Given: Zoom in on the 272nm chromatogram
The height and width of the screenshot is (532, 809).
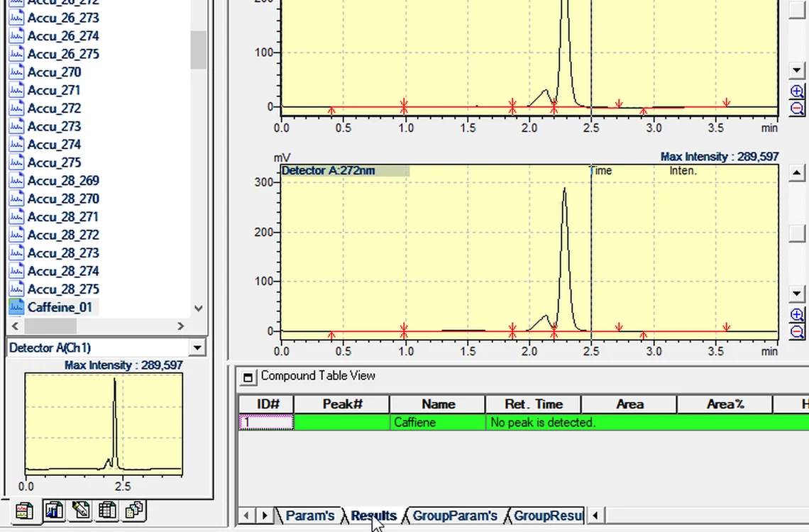Looking at the screenshot, I should pyautogui.click(x=797, y=314).
